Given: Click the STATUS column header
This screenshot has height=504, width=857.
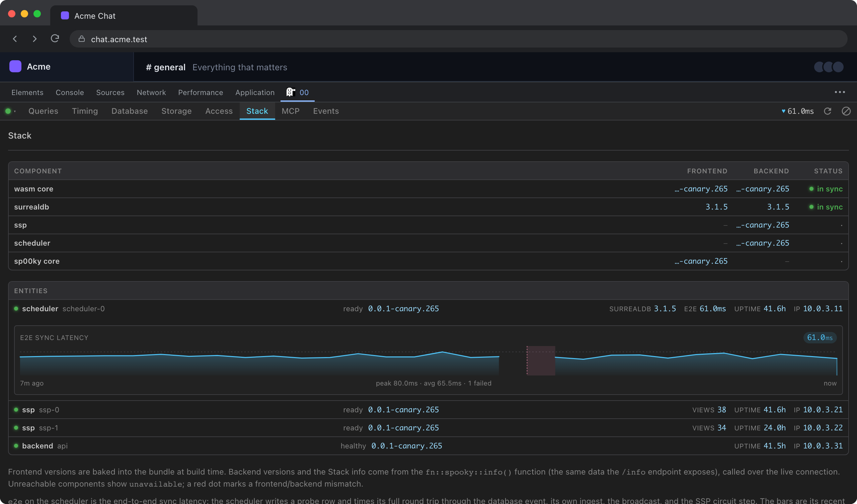Looking at the screenshot, I should (x=828, y=171).
